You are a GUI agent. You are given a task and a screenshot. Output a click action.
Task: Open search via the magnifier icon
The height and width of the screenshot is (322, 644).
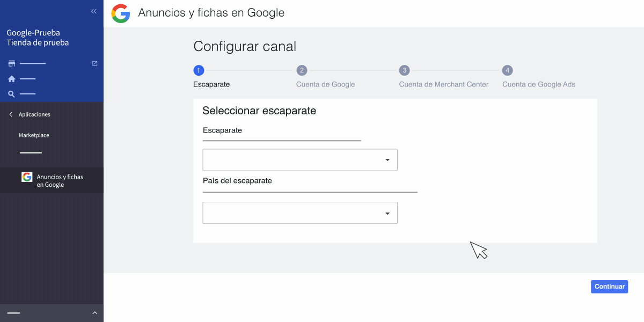pos(11,93)
